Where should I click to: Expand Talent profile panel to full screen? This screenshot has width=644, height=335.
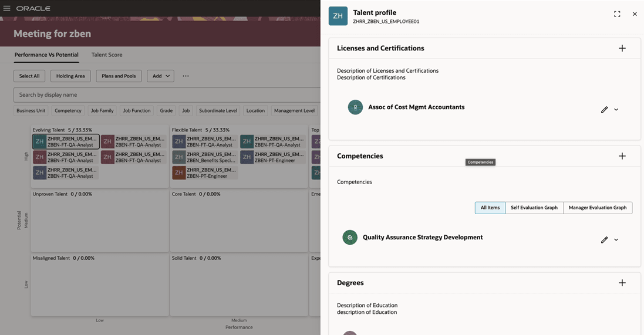coord(617,14)
